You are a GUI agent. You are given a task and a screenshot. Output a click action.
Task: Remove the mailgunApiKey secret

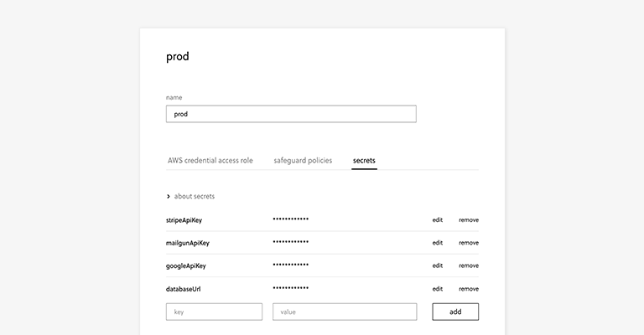[x=468, y=243]
